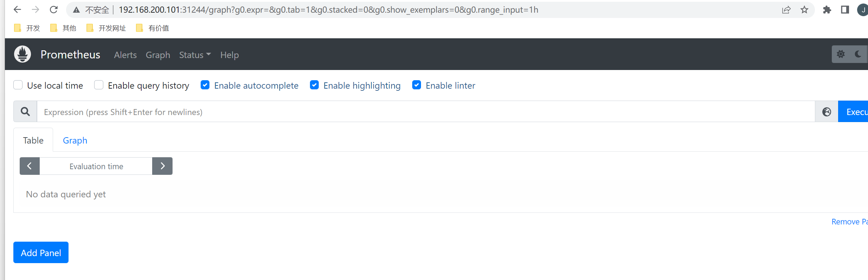This screenshot has width=868, height=280.
Task: Turn on Enable query history
Action: [99, 85]
